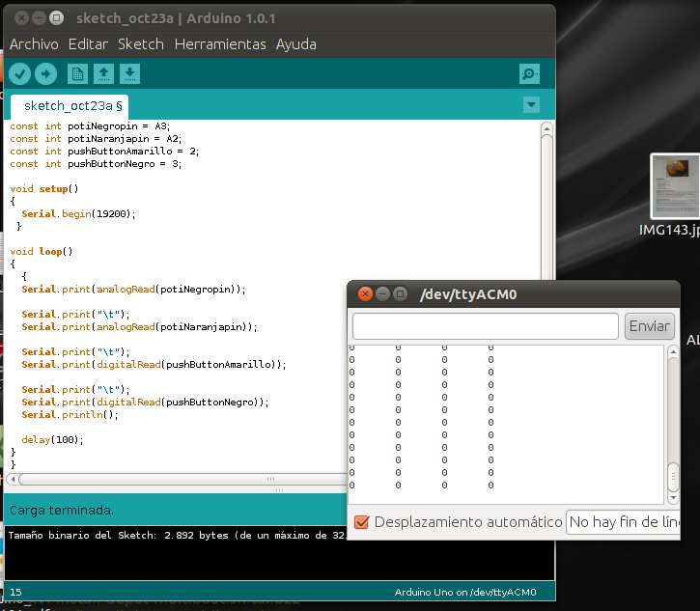Click the editor horizontal scrollbar left arrow
This screenshot has width=700, height=611.
click(x=13, y=480)
